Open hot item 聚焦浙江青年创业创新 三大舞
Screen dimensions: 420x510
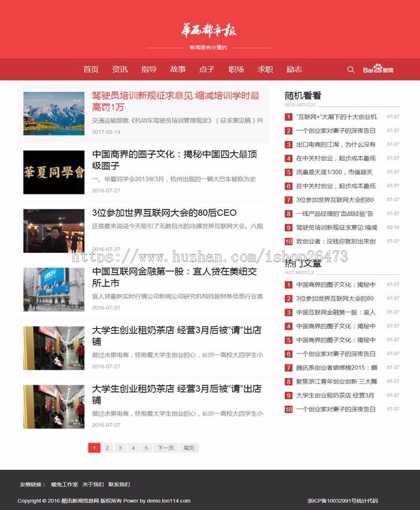point(337,382)
